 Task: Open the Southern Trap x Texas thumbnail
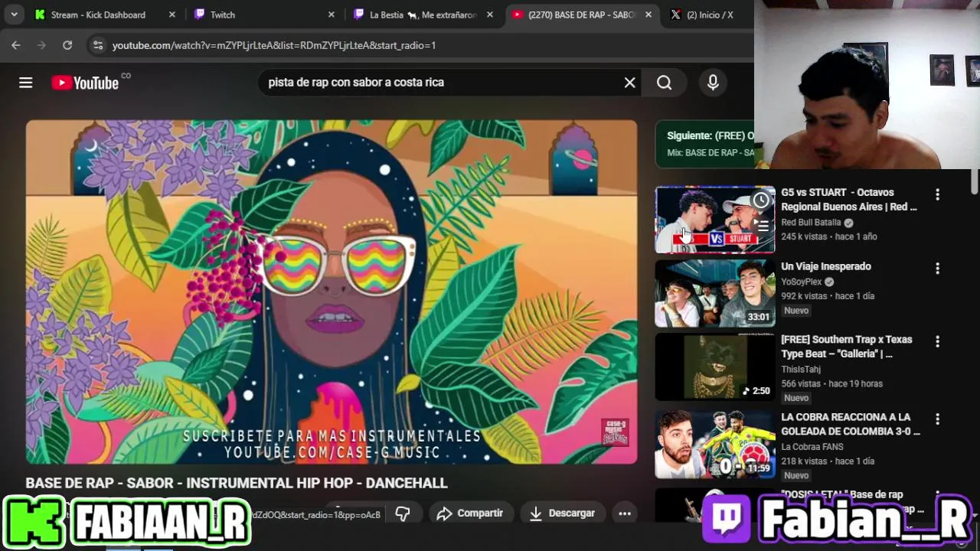click(x=715, y=367)
